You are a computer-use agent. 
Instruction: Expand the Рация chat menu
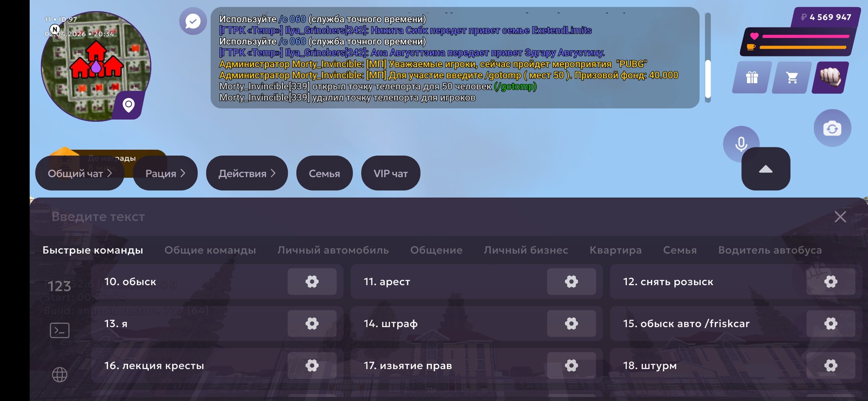point(165,173)
